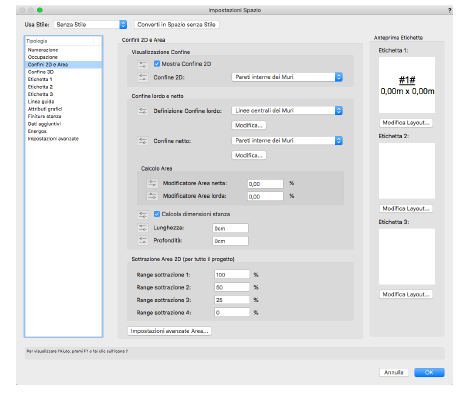Click the Tipologia column header

point(60,41)
